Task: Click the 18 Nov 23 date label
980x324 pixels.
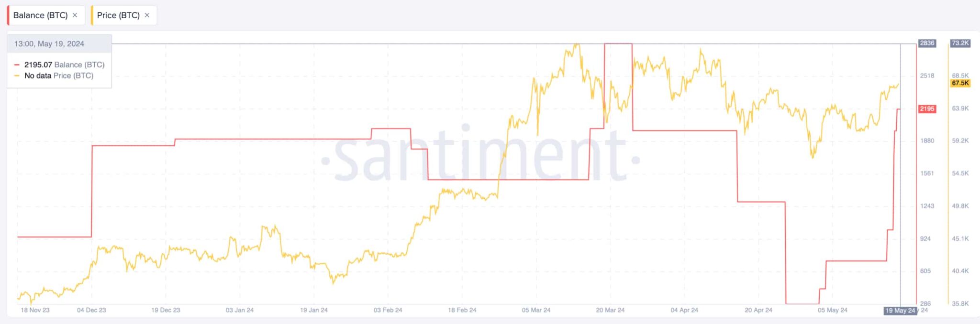Action: click(35, 310)
